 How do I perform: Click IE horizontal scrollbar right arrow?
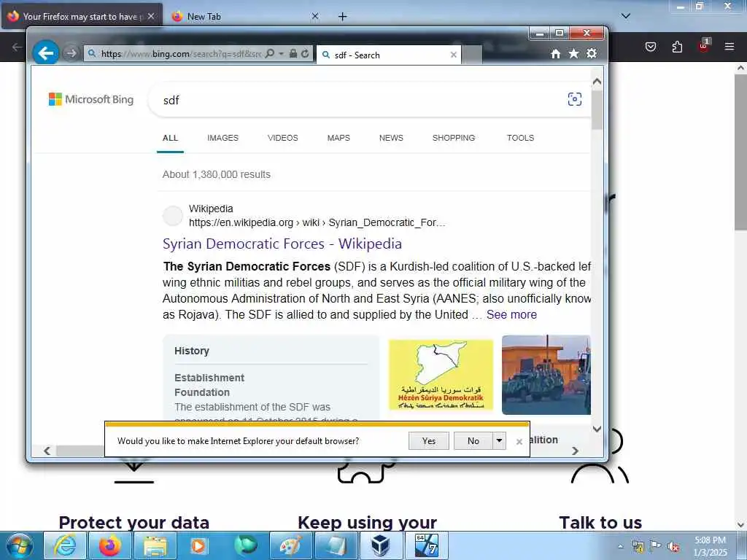575,451
